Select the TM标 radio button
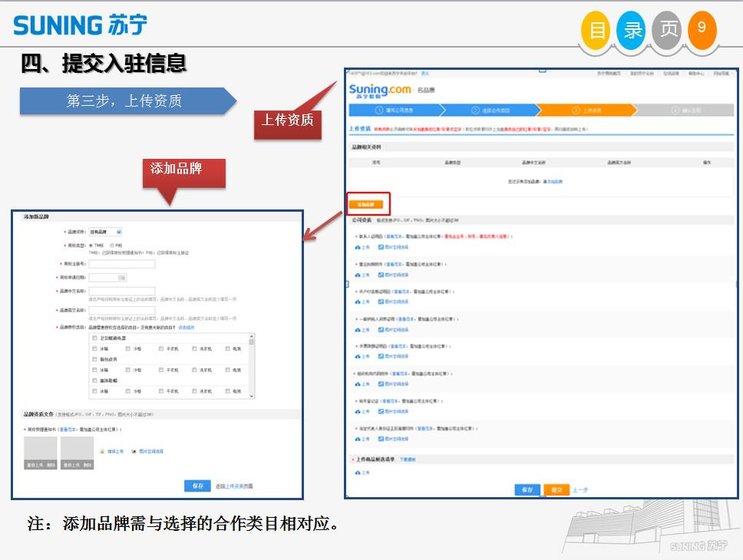This screenshot has height=560, width=743. coord(91,245)
